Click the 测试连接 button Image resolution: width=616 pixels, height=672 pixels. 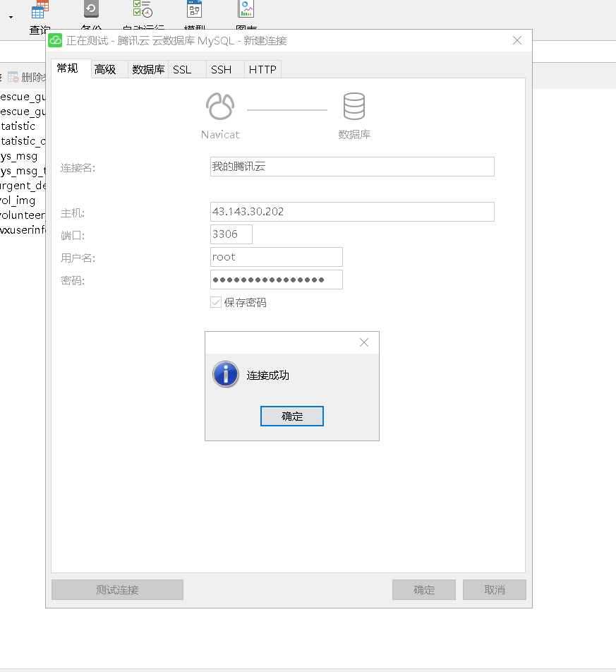[117, 589]
